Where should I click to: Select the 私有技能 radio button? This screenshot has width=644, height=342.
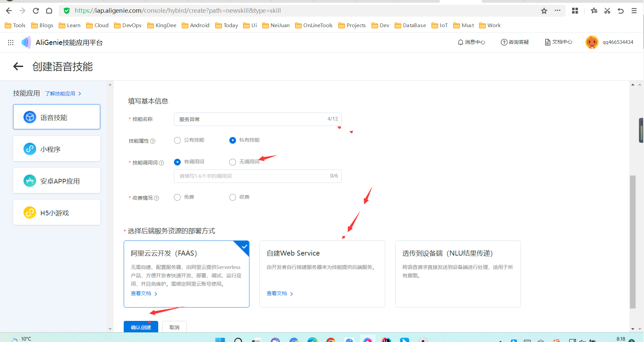(233, 140)
